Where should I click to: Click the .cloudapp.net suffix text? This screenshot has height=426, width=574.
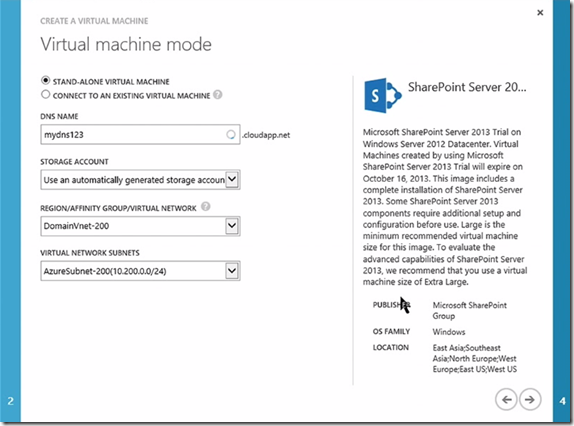(x=266, y=135)
